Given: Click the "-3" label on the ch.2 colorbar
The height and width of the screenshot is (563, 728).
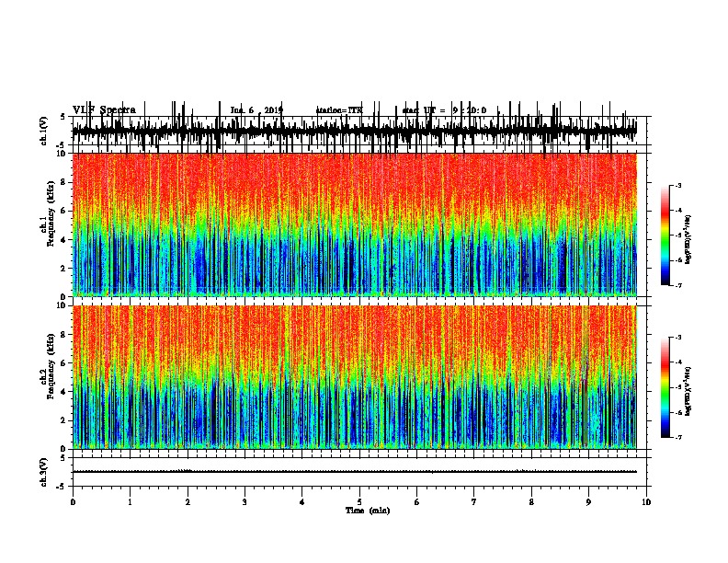Looking at the screenshot, I should pyautogui.click(x=678, y=338).
